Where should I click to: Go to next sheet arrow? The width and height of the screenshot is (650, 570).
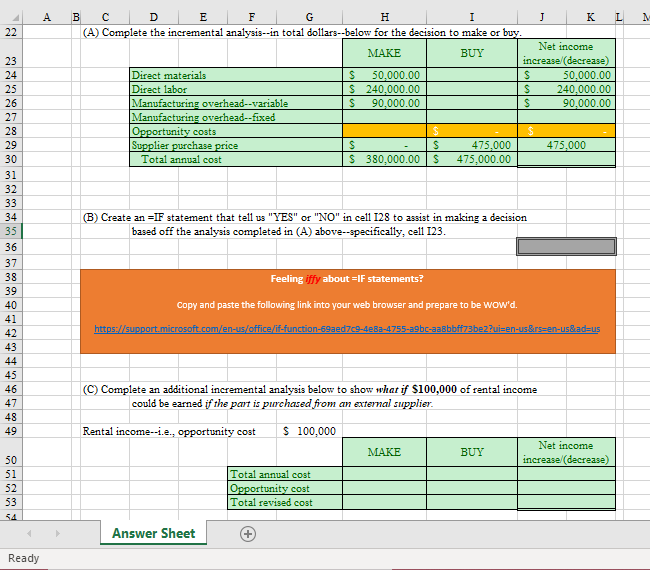pyautogui.click(x=58, y=534)
